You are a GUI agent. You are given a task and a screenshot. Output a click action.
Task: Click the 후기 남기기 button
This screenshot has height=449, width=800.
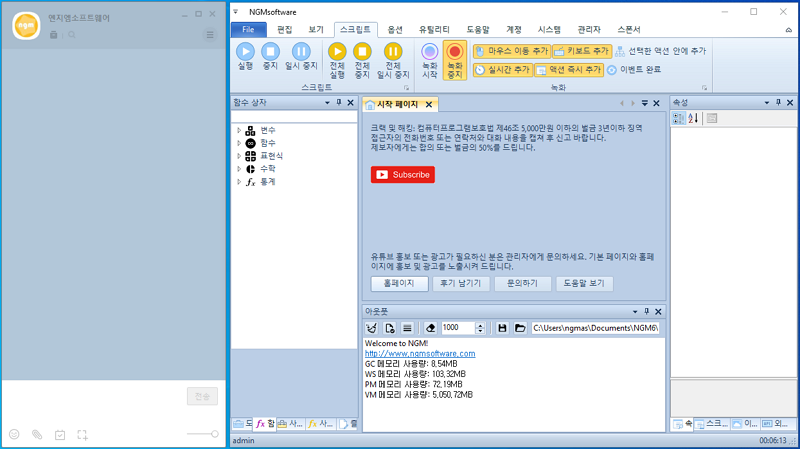pyautogui.click(x=461, y=283)
